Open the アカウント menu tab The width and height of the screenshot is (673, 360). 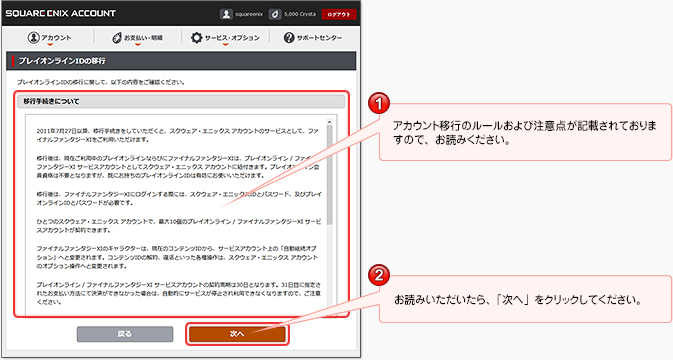point(49,38)
